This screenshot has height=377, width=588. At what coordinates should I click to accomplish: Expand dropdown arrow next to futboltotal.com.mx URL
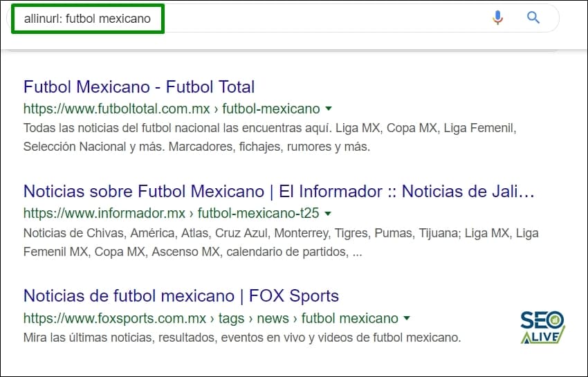coord(329,109)
